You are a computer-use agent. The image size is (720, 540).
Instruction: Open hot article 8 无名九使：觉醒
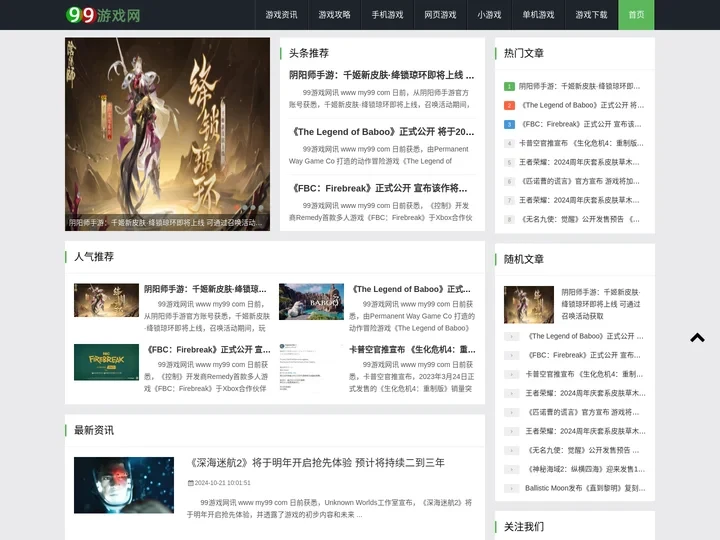point(579,219)
